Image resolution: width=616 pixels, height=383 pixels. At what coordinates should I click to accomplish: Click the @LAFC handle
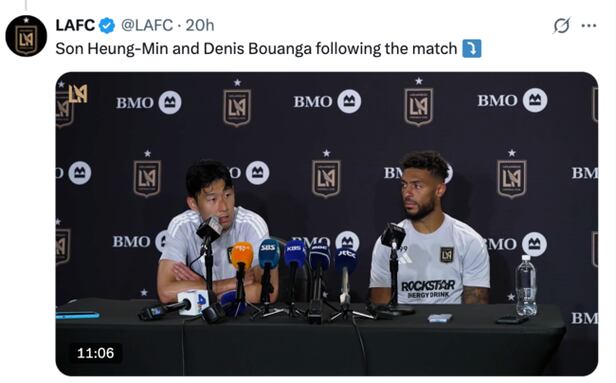tap(147, 26)
